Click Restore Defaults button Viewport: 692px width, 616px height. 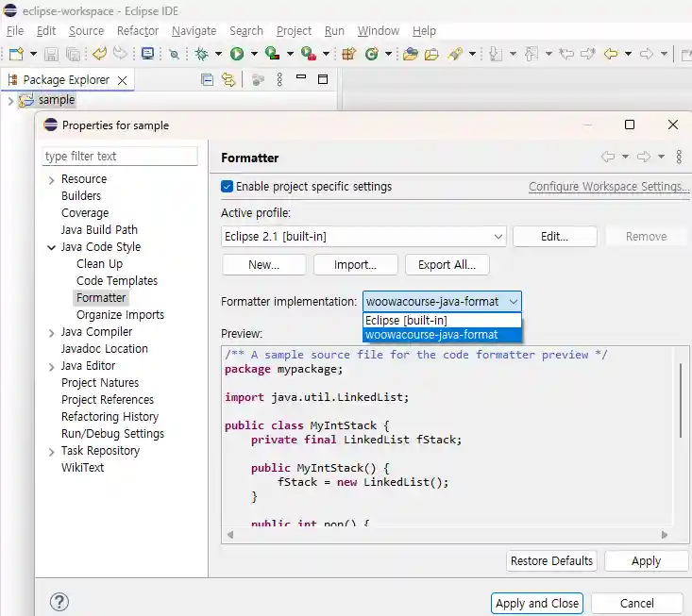click(x=551, y=561)
